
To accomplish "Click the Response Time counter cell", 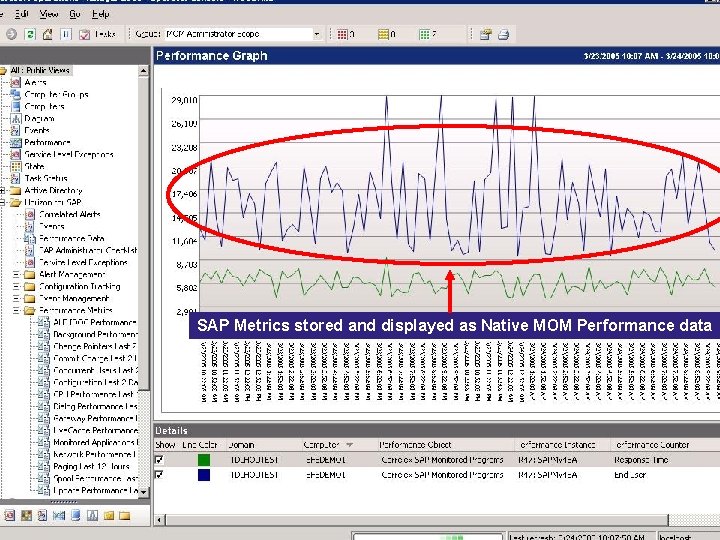I will click(641, 460).
